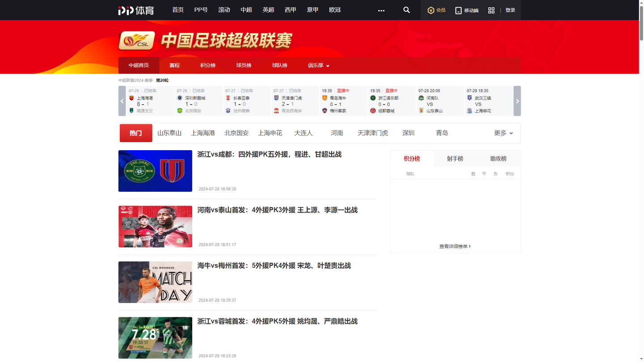Click the 武汉三镇 team crest
644x362 pixels.
tap(470, 98)
